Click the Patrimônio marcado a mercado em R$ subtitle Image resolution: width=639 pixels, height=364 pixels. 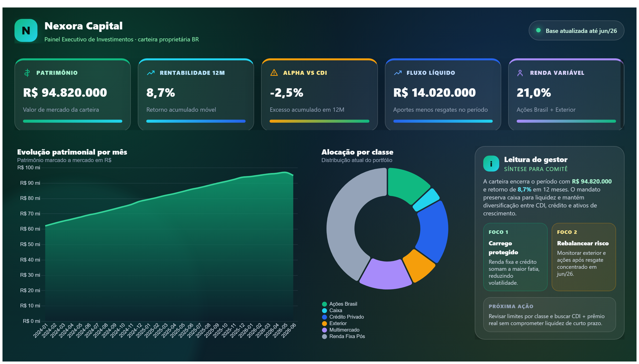pos(64,160)
